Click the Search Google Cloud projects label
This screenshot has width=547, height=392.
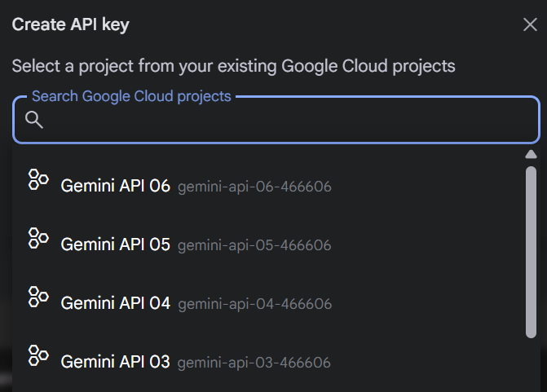pyautogui.click(x=131, y=97)
